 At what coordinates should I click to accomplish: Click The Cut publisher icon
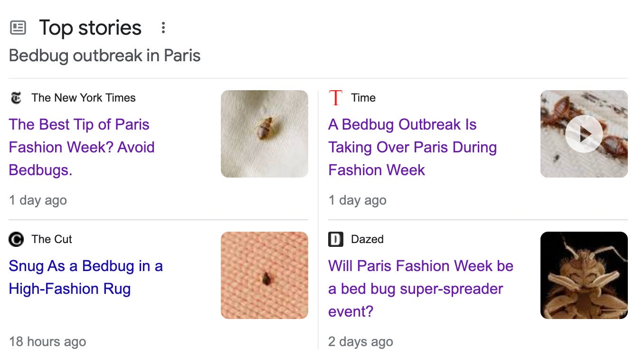[x=16, y=239]
